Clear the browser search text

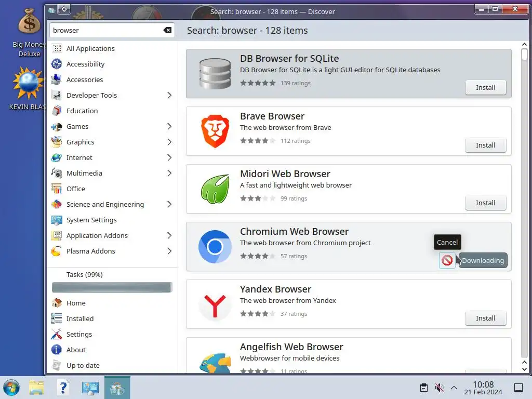167,30
